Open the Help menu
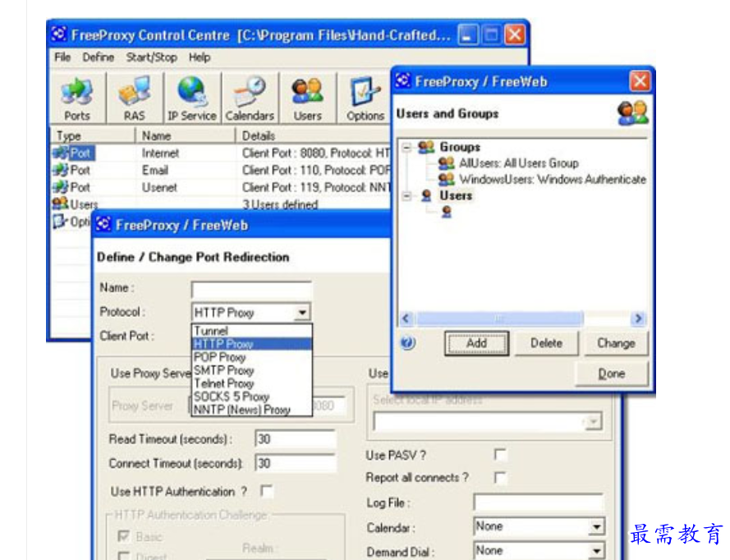 pos(200,57)
